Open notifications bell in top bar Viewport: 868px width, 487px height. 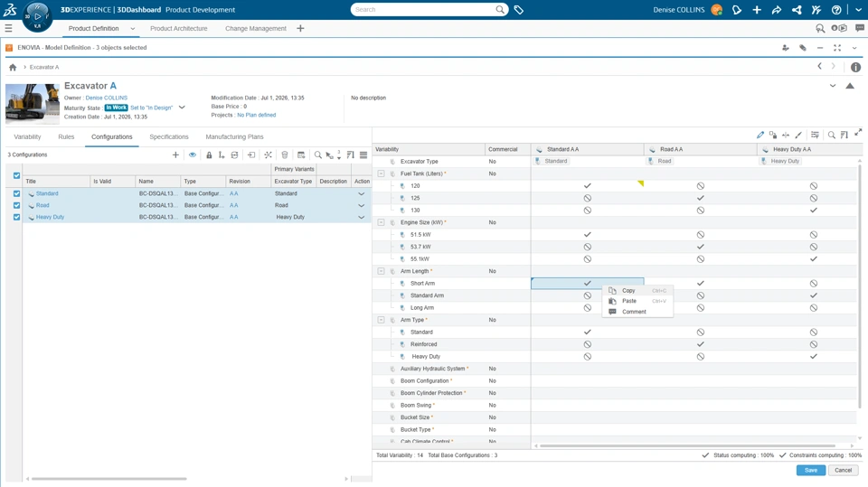pyautogui.click(x=736, y=9)
